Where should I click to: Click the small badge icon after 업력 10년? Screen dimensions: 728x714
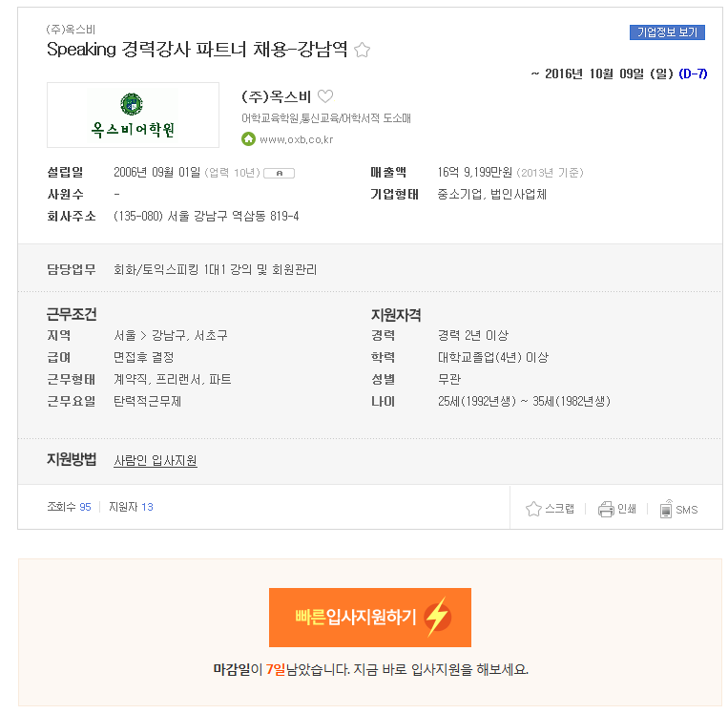pos(279,173)
